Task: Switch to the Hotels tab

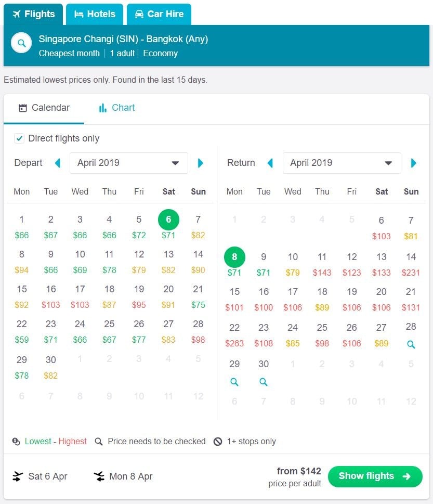Action: point(95,14)
